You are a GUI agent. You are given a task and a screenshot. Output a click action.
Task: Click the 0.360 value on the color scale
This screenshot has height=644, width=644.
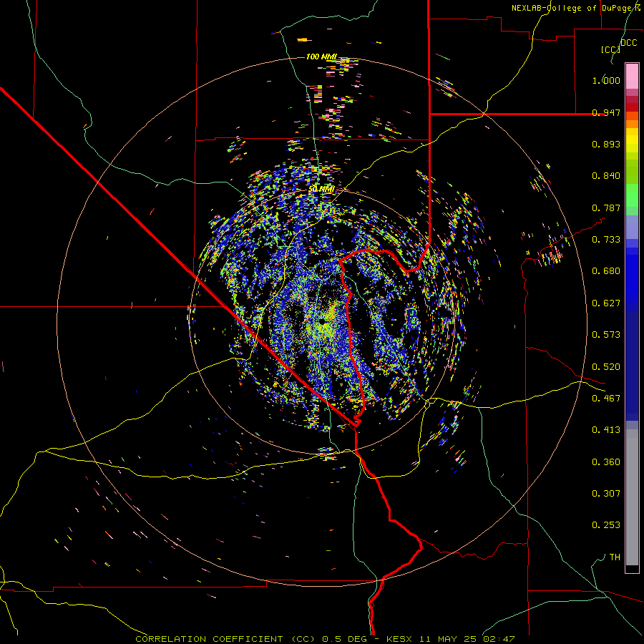[606, 462]
